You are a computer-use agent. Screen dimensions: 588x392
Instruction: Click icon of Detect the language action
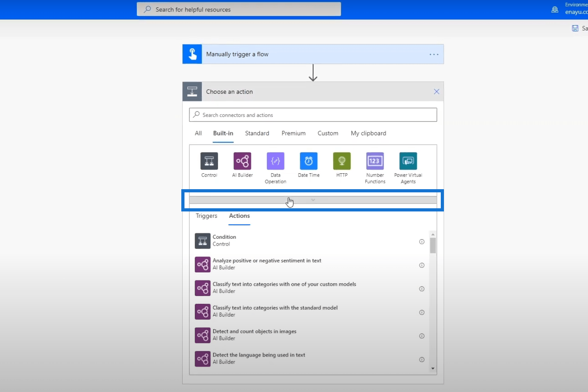[203, 359]
